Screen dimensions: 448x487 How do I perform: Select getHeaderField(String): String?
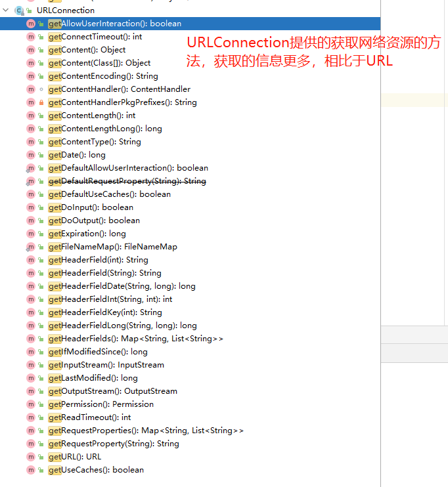[x=104, y=273]
